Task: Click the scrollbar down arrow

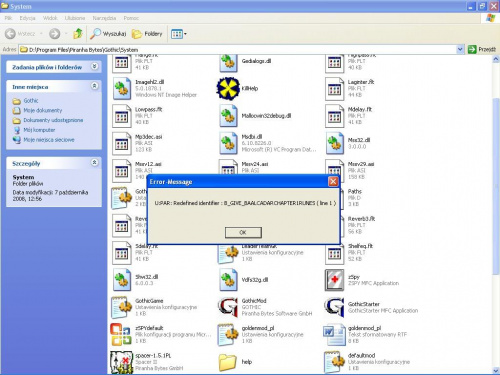Action: 496,370
